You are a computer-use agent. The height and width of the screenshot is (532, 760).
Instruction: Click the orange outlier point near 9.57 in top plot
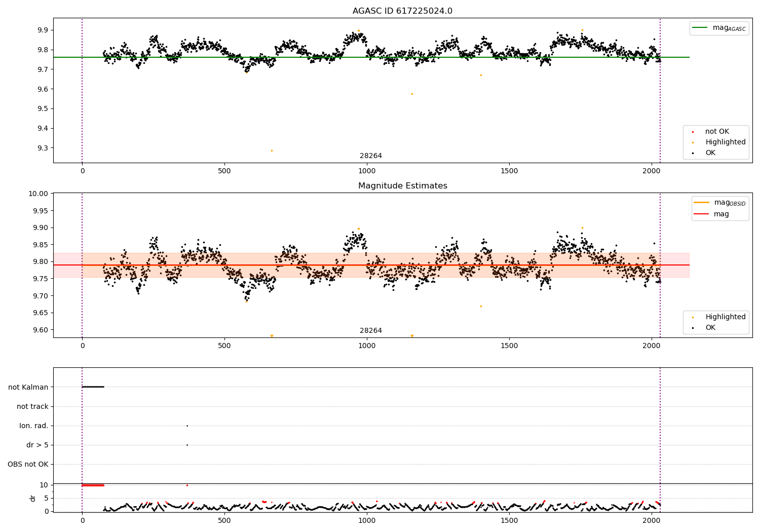412,94
